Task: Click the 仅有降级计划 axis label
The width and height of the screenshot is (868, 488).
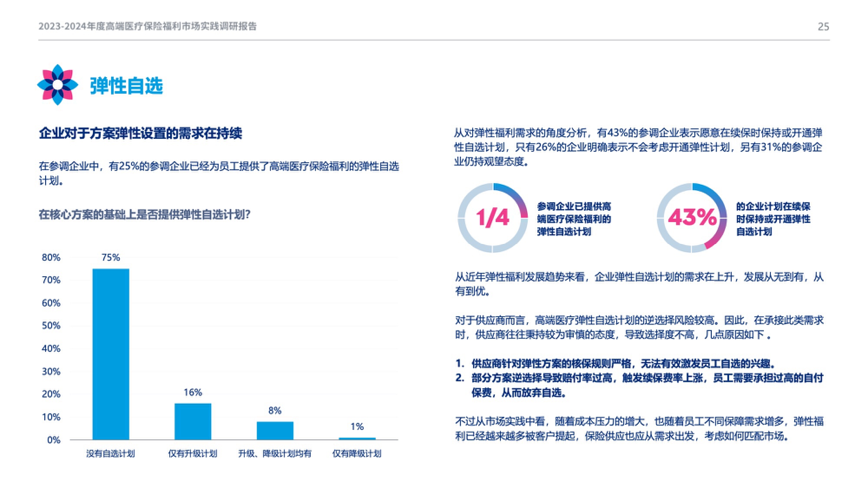Action: coord(357,454)
